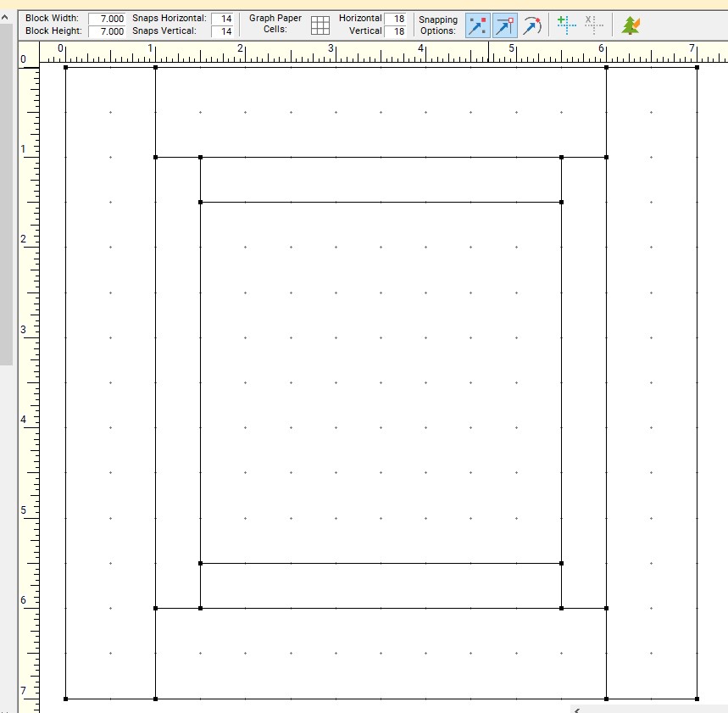Viewport: 728px width, 713px height.
Task: Click the Snaps Vertical value box
Action: [x=222, y=31]
